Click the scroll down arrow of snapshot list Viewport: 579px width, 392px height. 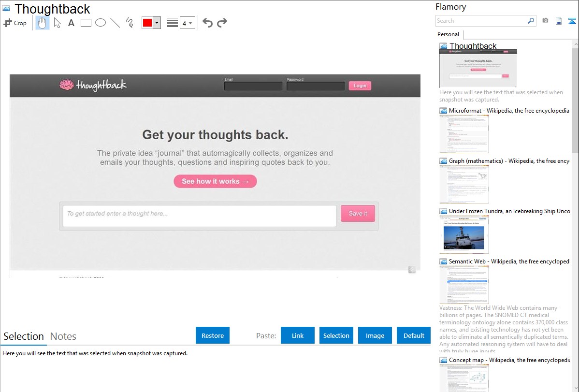[575, 388]
